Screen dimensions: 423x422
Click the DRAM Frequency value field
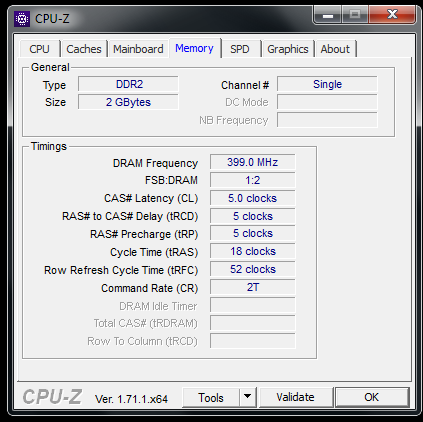coord(253,162)
